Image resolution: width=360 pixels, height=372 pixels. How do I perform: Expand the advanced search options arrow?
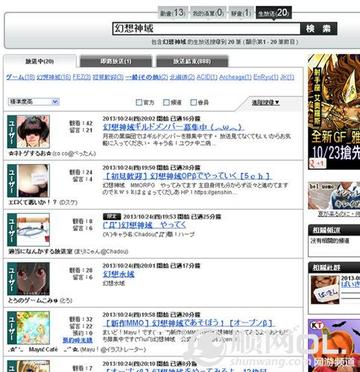(266, 103)
